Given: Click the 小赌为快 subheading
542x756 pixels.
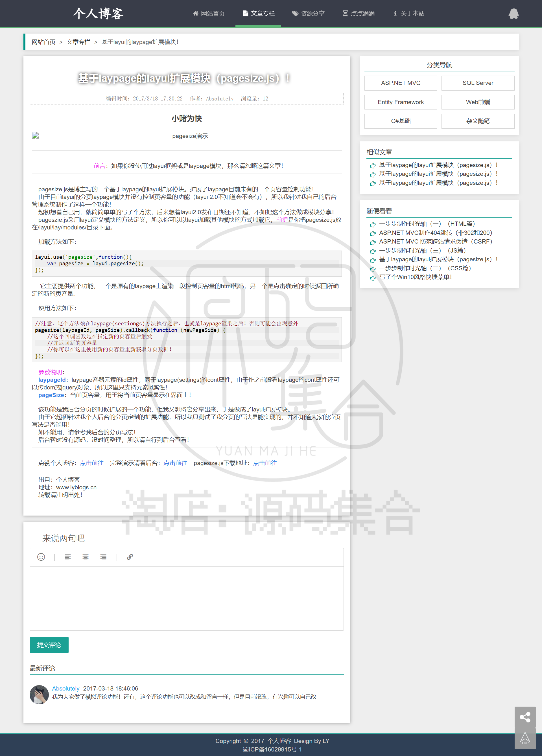Looking at the screenshot, I should [x=187, y=119].
